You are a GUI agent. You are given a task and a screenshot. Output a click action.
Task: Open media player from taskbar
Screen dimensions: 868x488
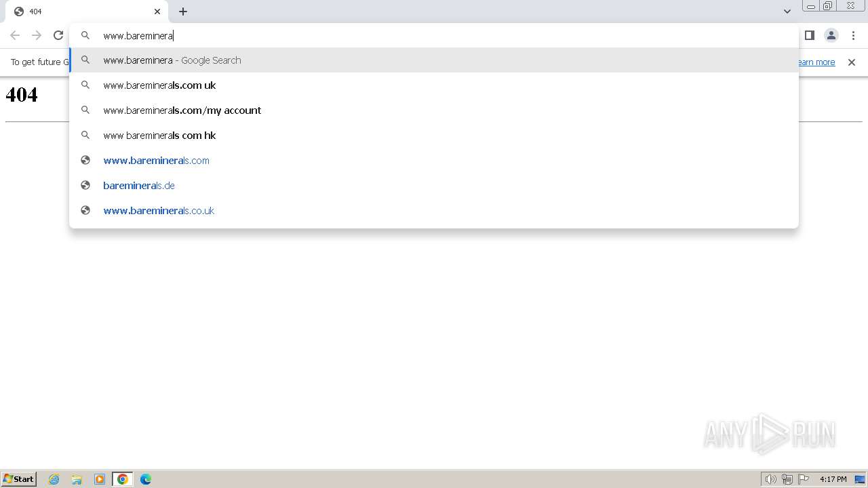pyautogui.click(x=100, y=479)
